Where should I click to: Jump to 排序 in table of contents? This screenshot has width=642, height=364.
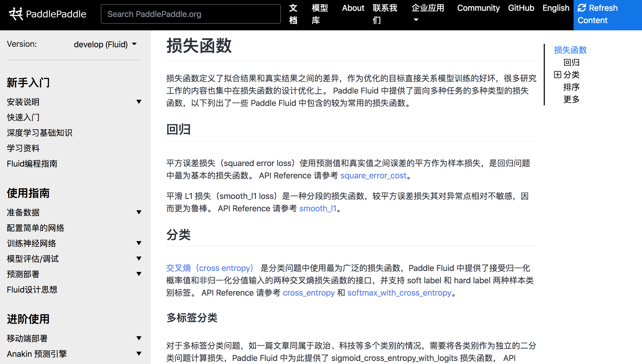(x=571, y=87)
